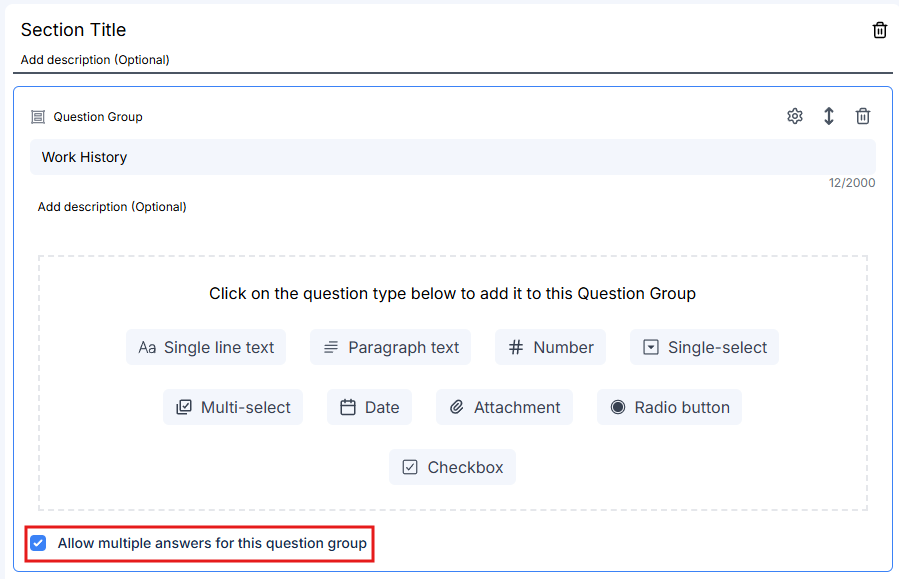Delete the Question Group via its trash icon

[862, 116]
